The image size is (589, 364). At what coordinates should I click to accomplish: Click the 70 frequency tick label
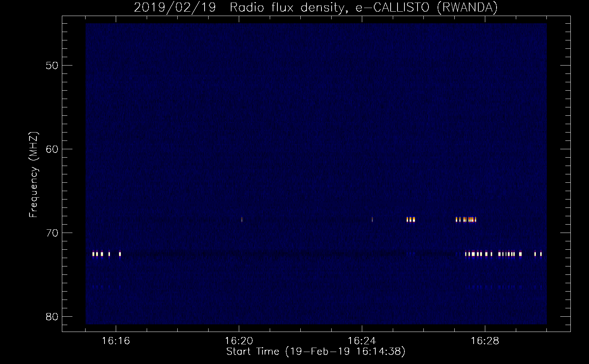(52, 233)
